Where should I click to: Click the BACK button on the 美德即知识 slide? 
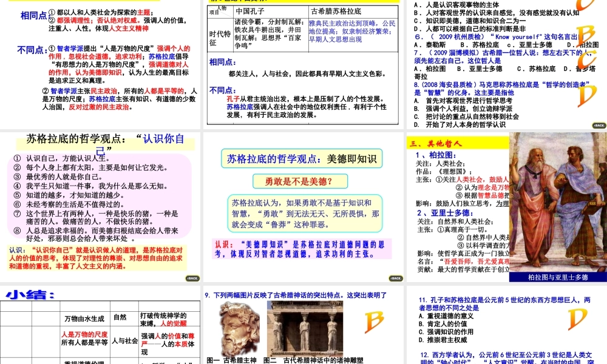point(396,278)
